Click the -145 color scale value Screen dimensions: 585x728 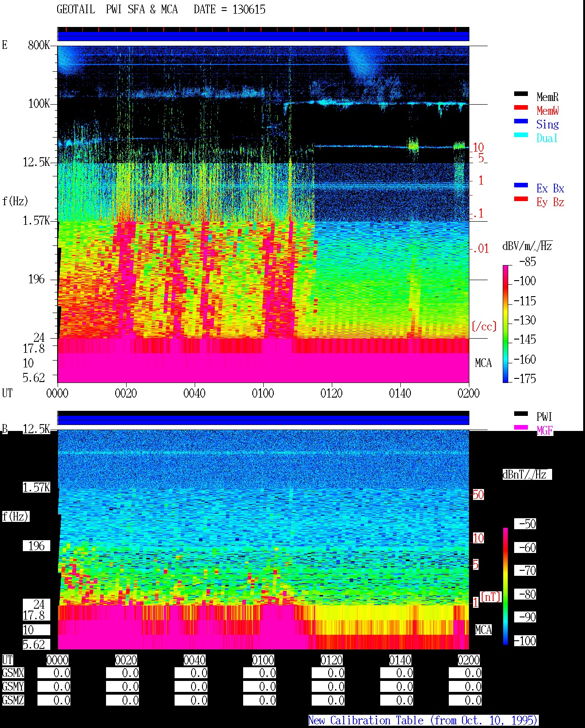[525, 340]
